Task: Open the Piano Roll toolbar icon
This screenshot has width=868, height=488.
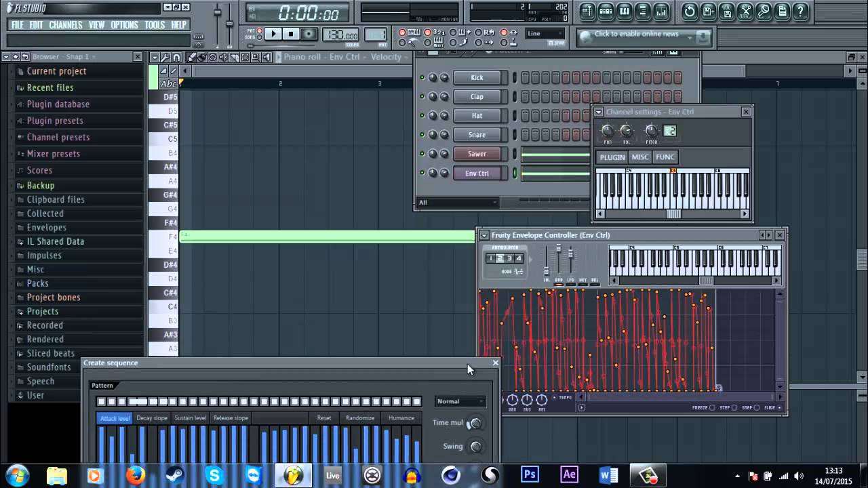Action: [x=624, y=12]
